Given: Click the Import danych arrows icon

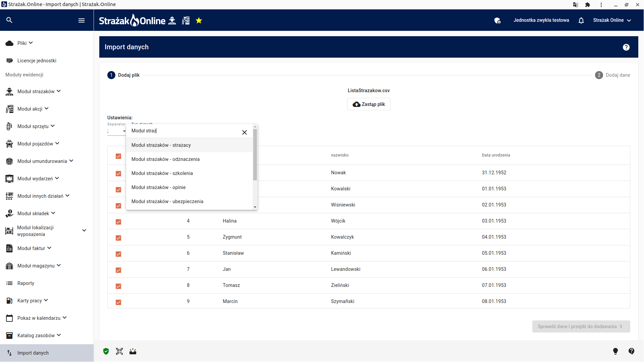Looking at the screenshot, I should pos(9,353).
